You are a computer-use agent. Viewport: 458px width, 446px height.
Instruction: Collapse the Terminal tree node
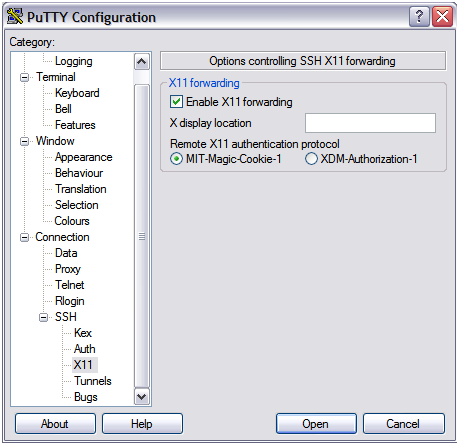click(x=24, y=77)
